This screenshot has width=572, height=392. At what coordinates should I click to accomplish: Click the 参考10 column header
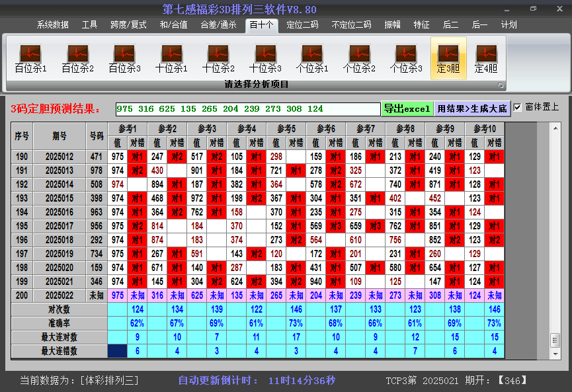click(x=485, y=129)
